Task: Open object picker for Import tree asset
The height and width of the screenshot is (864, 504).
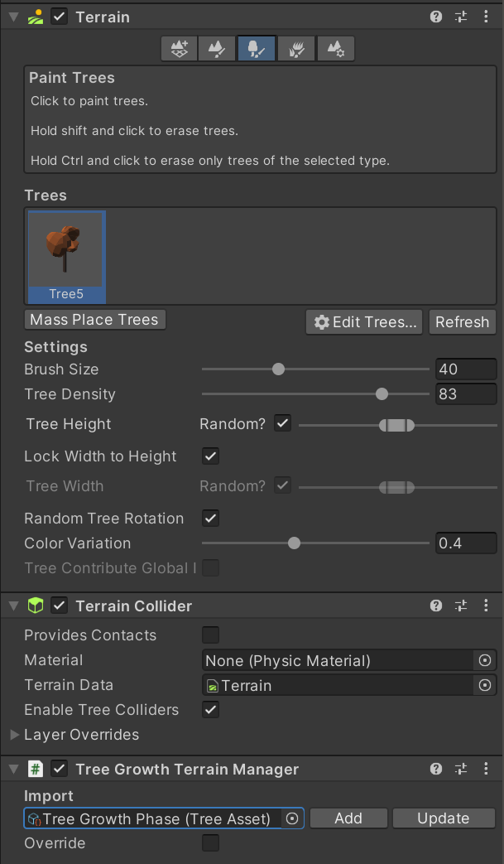Action: [x=292, y=818]
